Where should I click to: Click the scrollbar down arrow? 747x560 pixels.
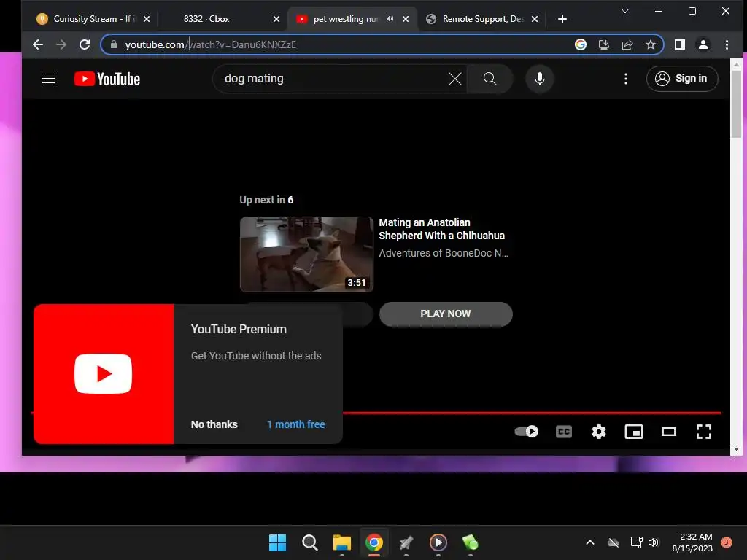(x=737, y=449)
